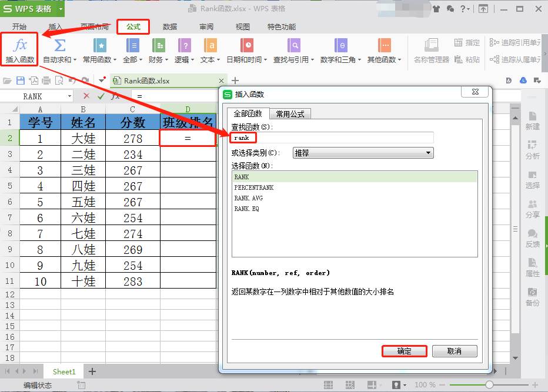Viewport: 548px width, 392px height.
Task: Click Properties (属性) in right sidebar
Action: coord(532,267)
